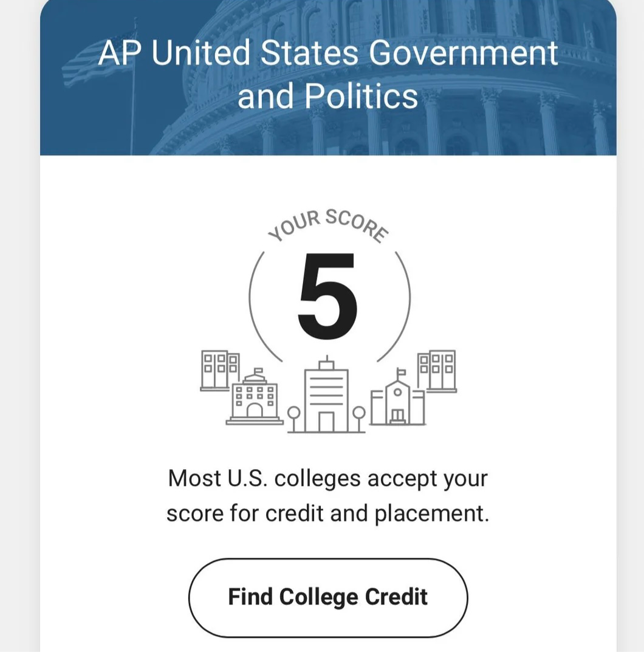Viewport: 644px width, 652px height.
Task: Click the leftmost apartment building icon
Action: coord(219,369)
